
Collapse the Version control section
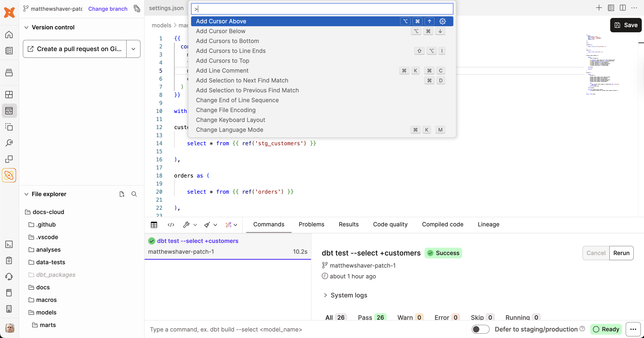click(26, 27)
